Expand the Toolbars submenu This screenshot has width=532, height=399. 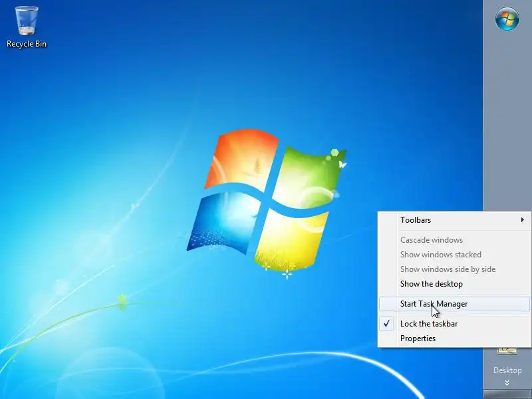pos(454,220)
